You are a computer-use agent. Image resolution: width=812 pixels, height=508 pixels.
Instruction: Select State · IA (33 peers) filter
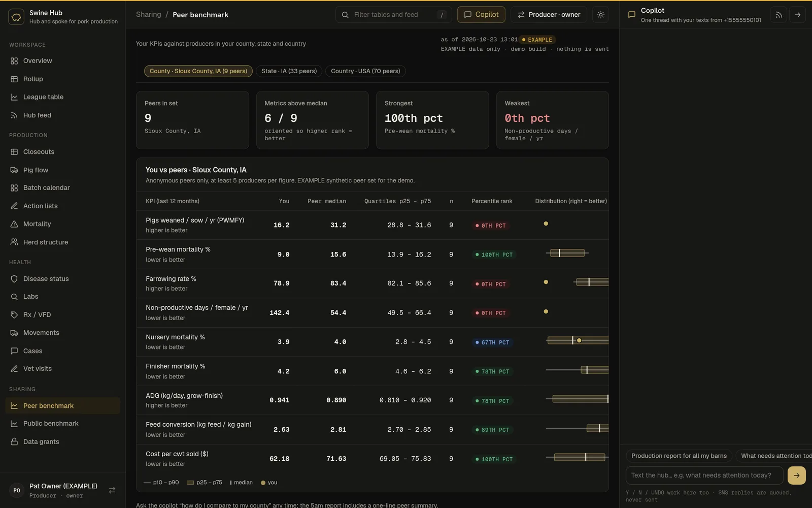289,71
